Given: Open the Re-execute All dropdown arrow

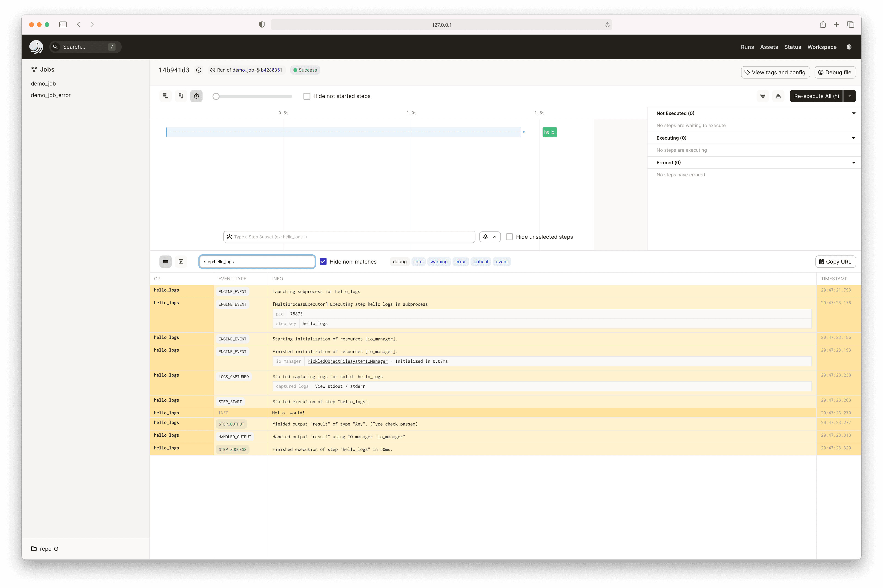Looking at the screenshot, I should [x=850, y=96].
